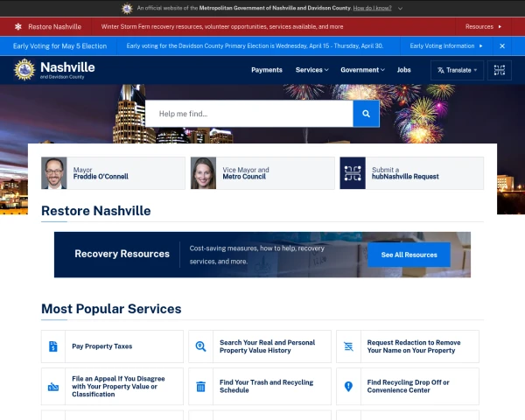Click the Restore Nashville section heading
525x420 pixels.
(x=95, y=211)
